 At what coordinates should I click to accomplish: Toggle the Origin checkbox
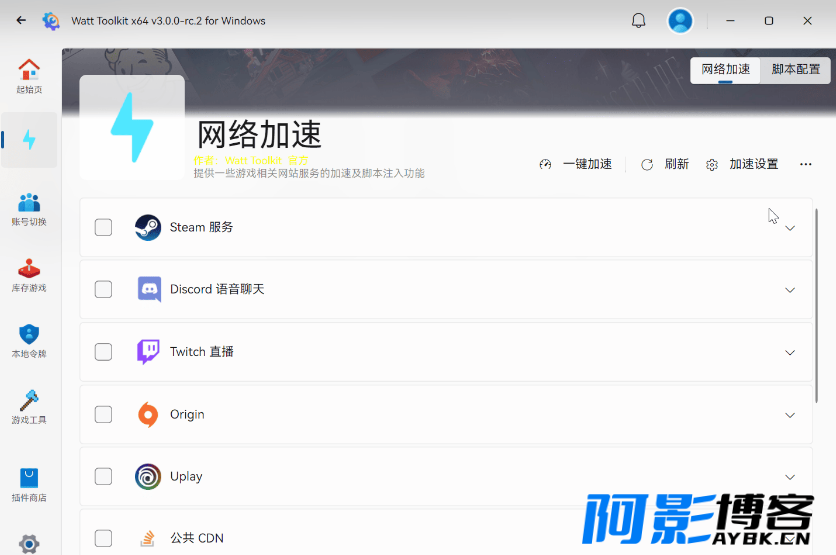[x=103, y=414]
